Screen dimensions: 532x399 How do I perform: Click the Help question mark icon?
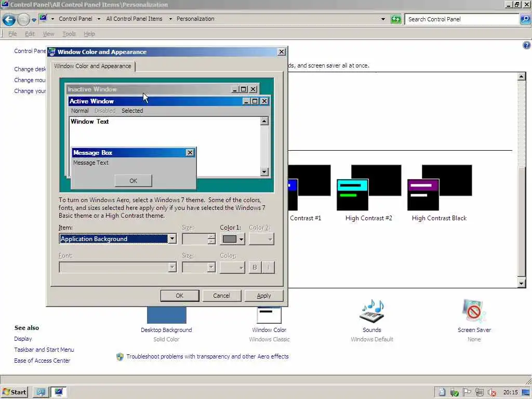point(526,45)
